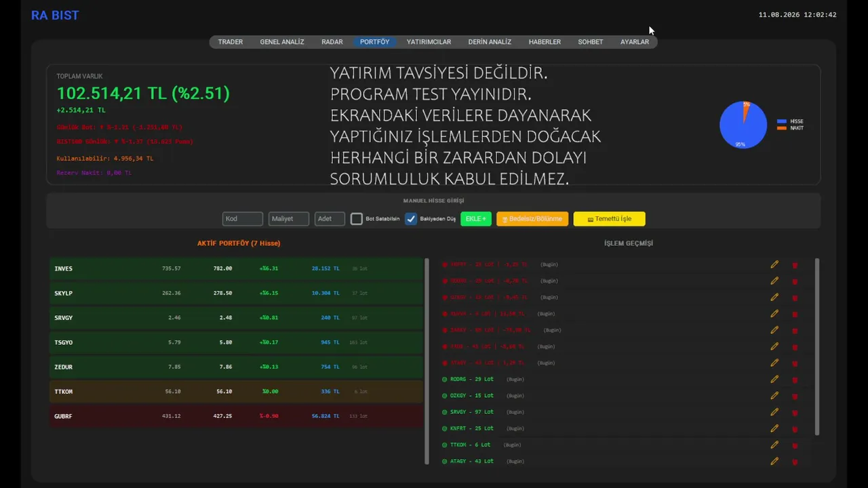Click the +%6.31 gain value for INVES

coord(269,268)
